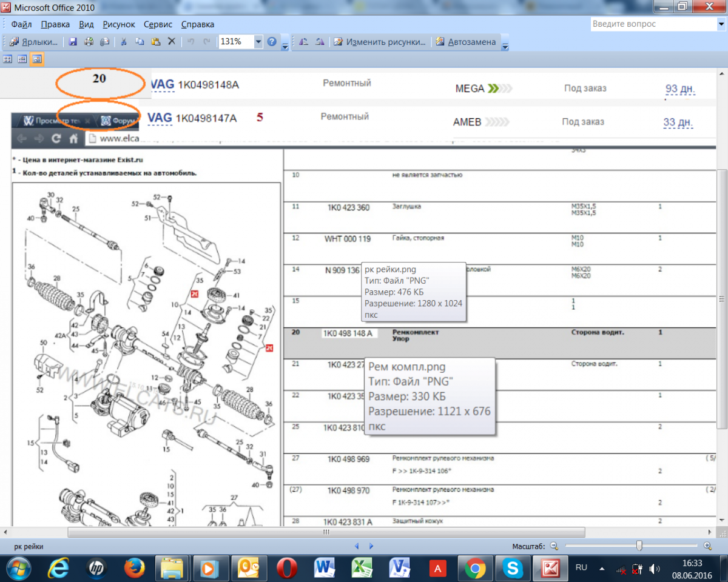728x582 pixels.
Task: Rotate the picture left
Action: [304, 42]
